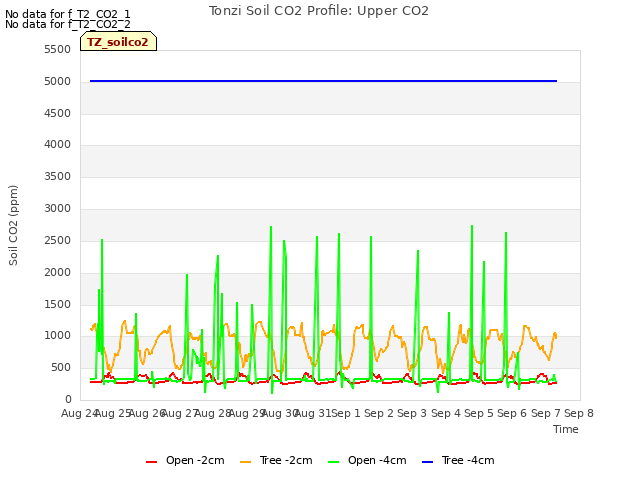Click the blue Tree -4cm legend swatch
The width and height of the screenshot is (640, 480).
(427, 462)
